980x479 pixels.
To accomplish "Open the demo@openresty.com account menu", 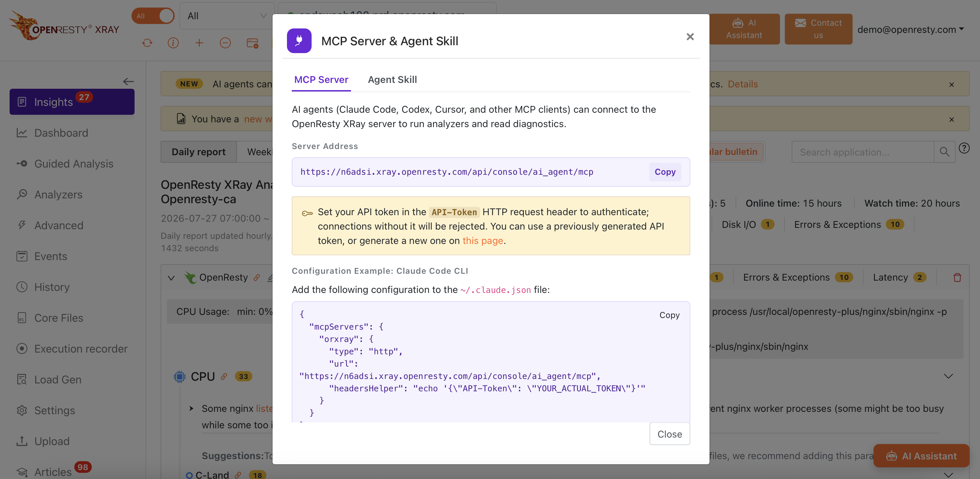I will 910,29.
